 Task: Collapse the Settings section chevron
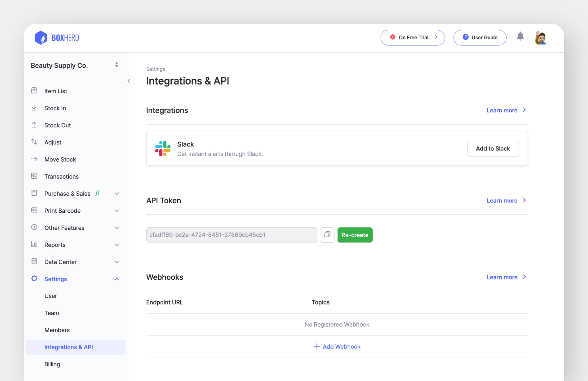(117, 279)
